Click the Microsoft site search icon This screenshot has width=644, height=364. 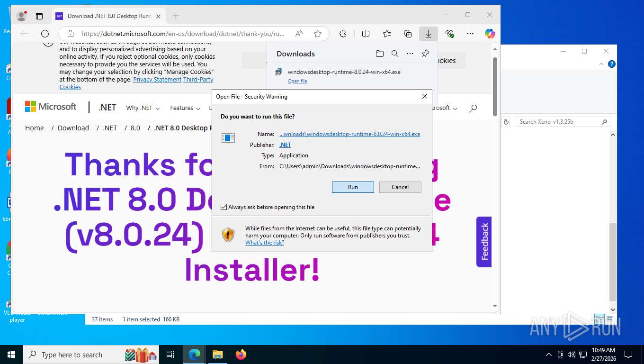[473, 108]
